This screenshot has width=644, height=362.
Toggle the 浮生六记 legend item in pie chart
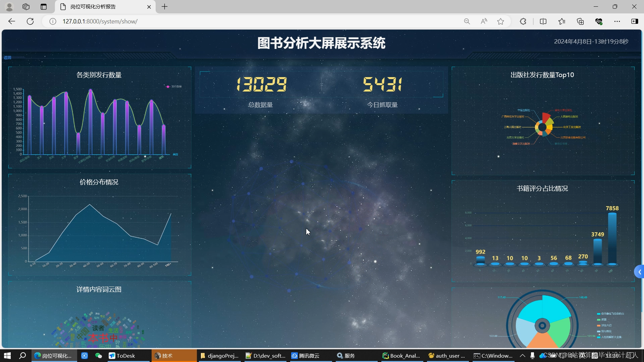(x=604, y=325)
